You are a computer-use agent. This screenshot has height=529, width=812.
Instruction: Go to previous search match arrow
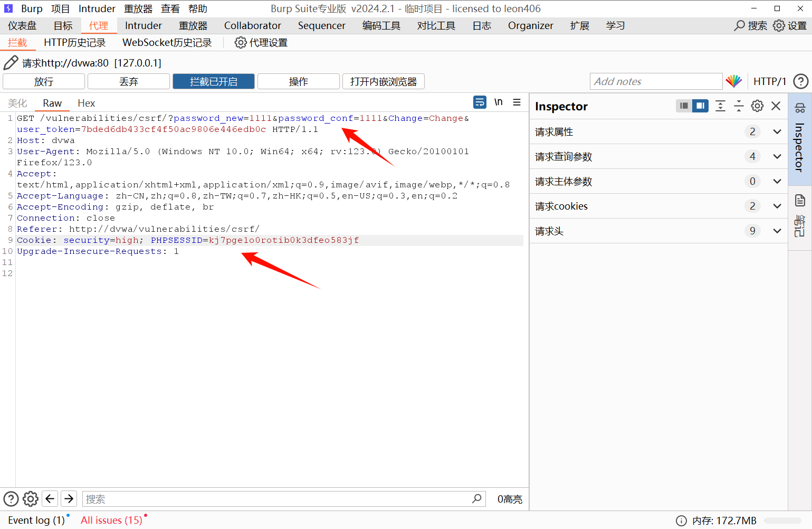point(50,499)
